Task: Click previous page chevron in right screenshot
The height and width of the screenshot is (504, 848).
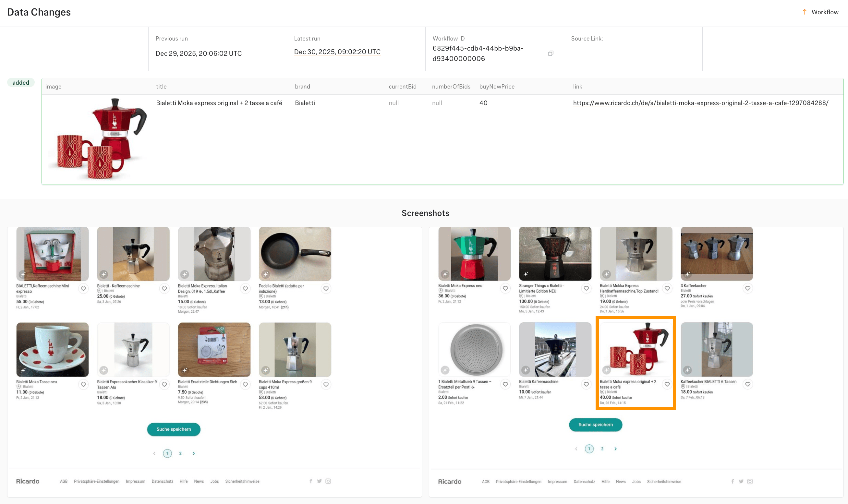Action: [x=576, y=449]
